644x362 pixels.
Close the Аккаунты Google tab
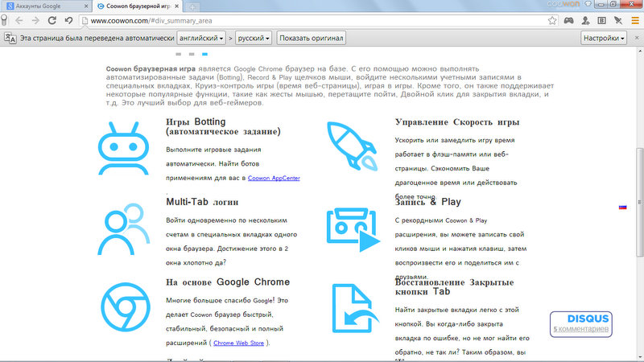tap(86, 6)
